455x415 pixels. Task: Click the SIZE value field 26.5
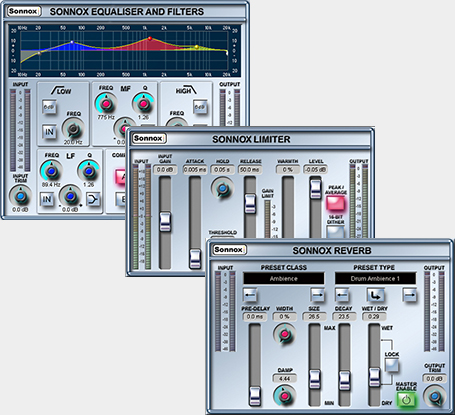pos(314,317)
